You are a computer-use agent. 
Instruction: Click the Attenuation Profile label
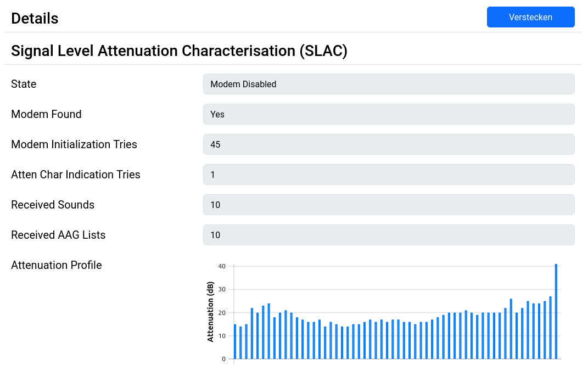(57, 265)
